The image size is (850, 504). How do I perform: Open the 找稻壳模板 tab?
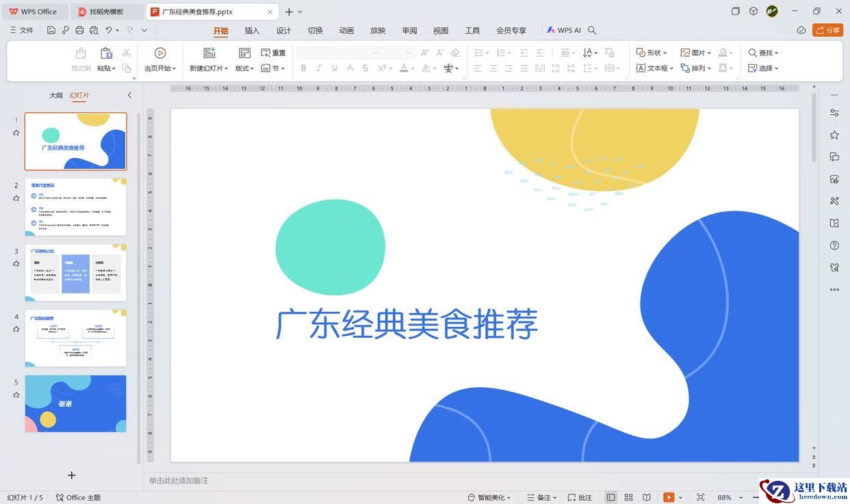(107, 12)
